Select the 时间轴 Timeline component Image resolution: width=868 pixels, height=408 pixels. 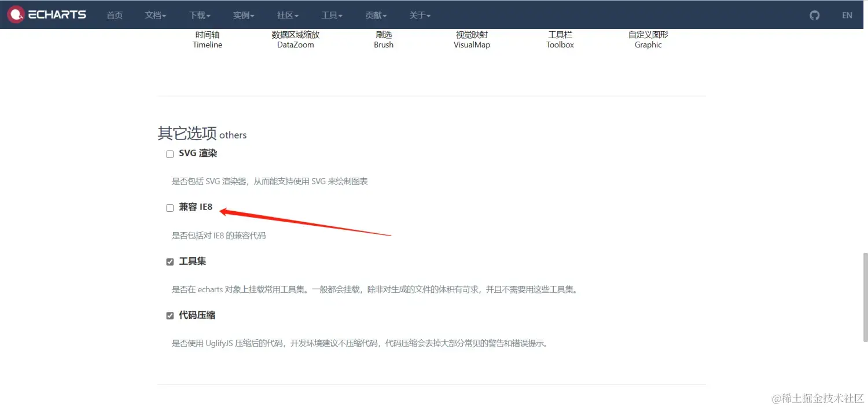[208, 39]
